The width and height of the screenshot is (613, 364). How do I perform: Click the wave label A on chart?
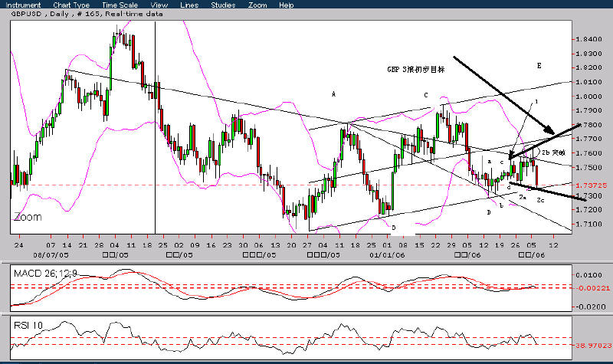pos(333,93)
